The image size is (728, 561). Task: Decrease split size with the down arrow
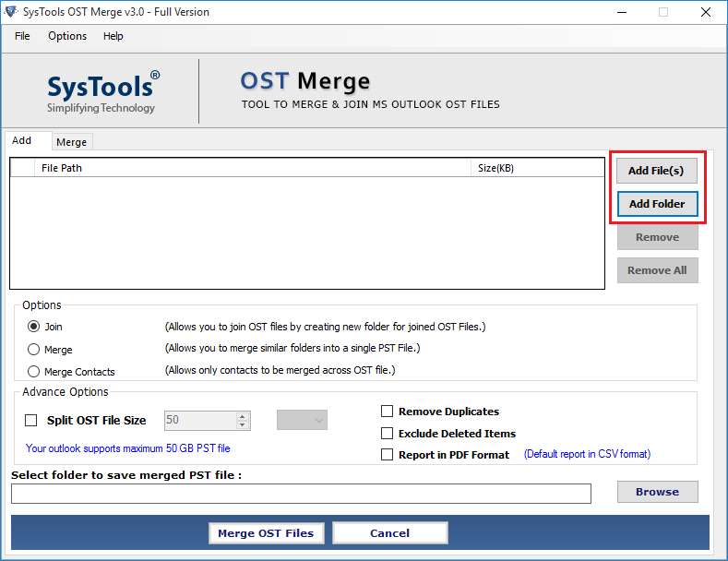click(x=243, y=424)
